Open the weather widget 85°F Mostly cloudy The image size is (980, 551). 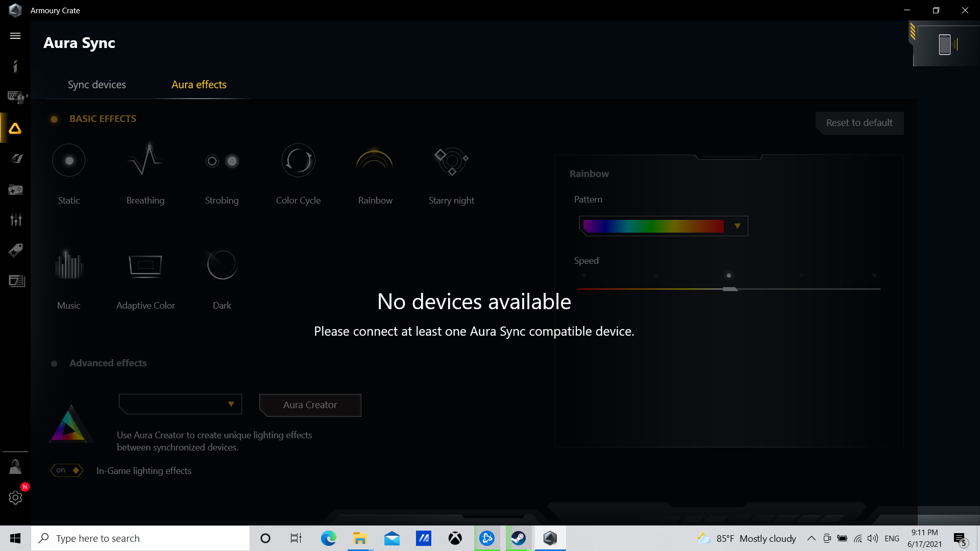coord(747,538)
